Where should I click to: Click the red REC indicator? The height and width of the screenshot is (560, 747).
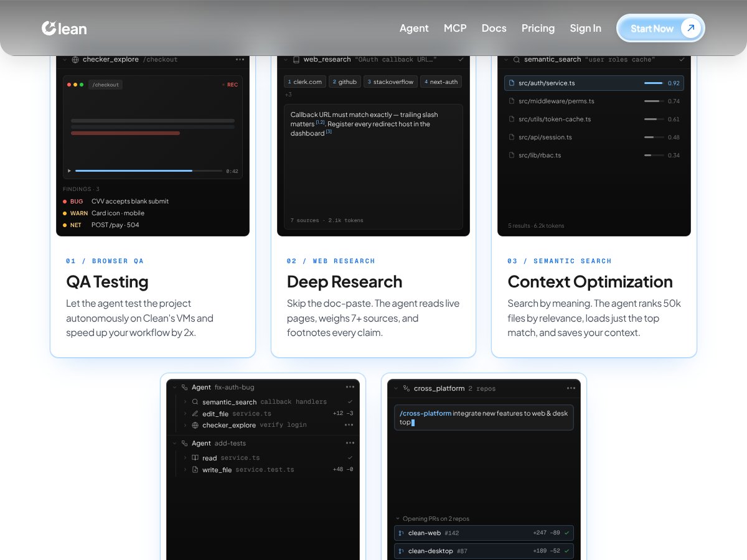[230, 85]
